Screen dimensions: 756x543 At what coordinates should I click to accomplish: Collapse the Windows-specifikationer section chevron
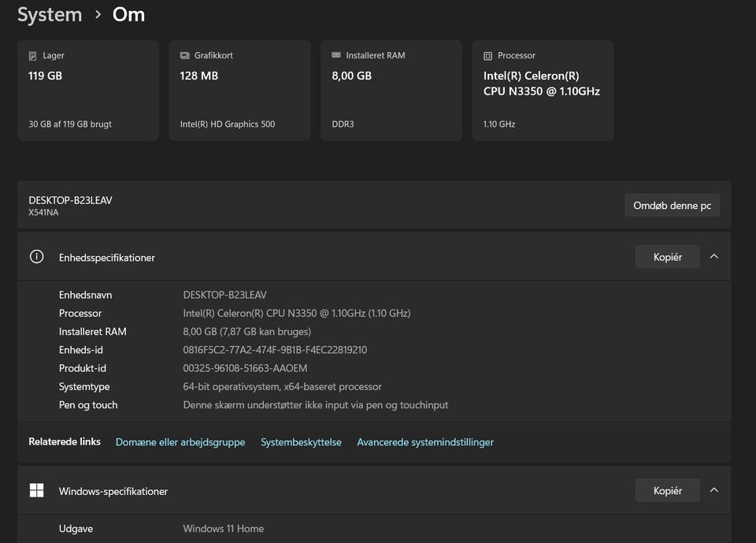(714, 490)
